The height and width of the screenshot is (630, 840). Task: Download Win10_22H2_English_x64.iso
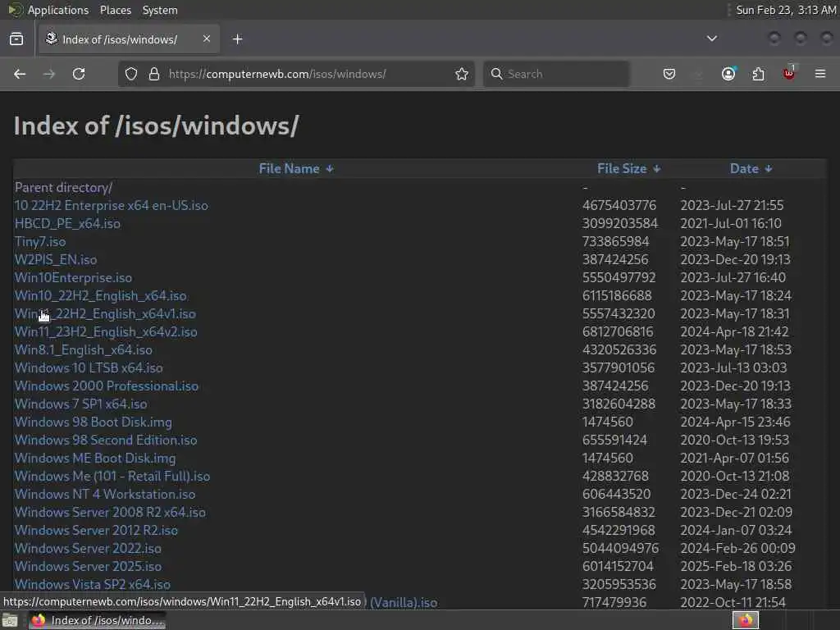[x=101, y=295]
